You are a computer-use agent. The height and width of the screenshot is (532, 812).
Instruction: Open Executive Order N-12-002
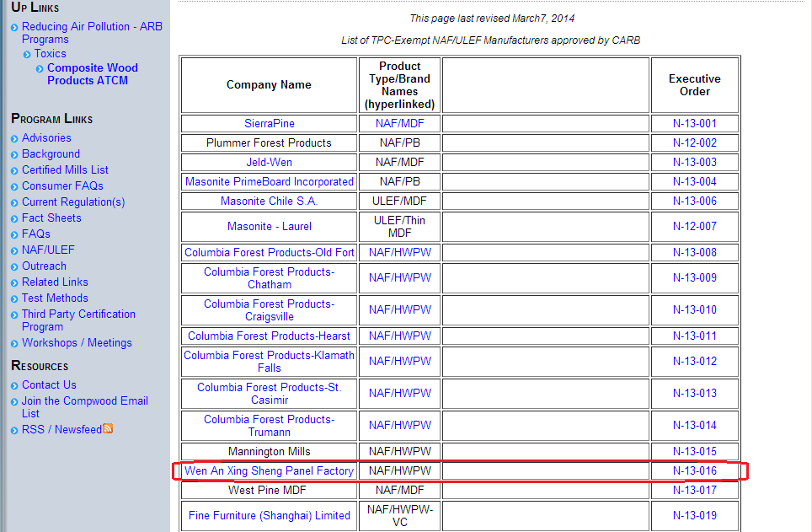694,142
